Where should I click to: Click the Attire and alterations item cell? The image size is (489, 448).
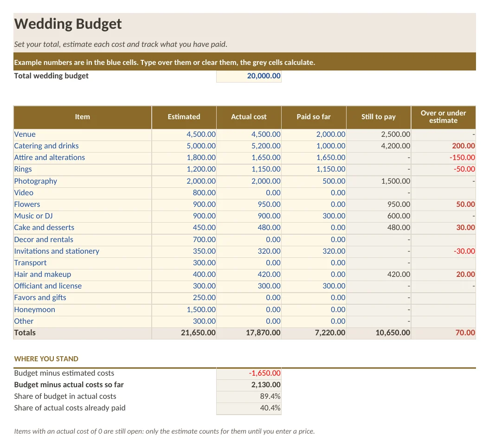pyautogui.click(x=82, y=158)
